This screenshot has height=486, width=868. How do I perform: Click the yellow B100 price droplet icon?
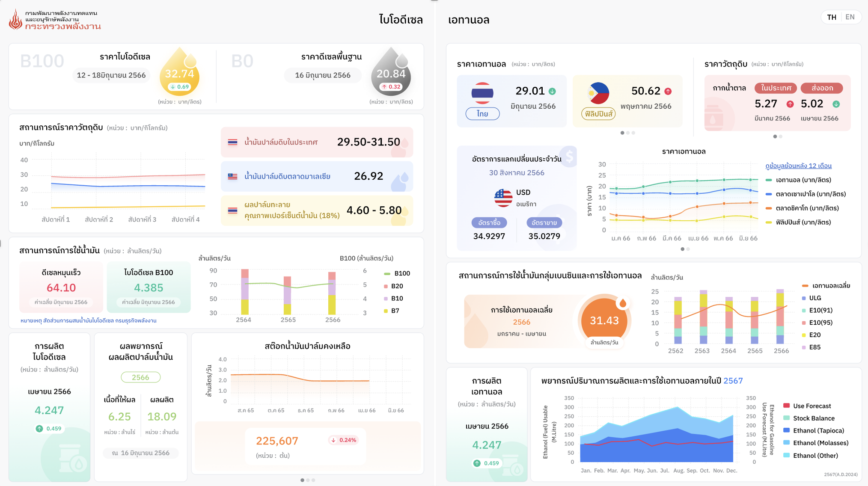click(179, 73)
